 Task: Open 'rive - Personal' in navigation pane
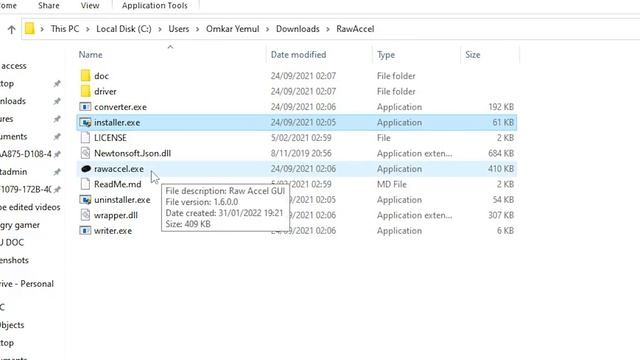pos(27,284)
